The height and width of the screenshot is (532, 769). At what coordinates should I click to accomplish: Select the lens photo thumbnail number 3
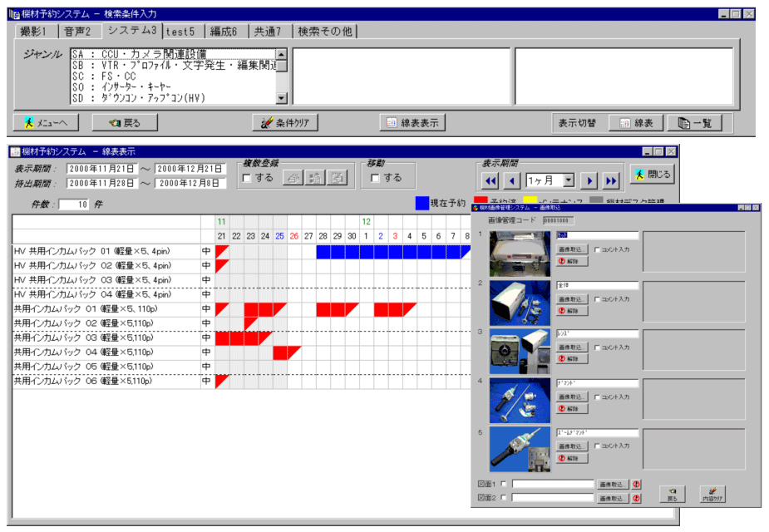click(520, 350)
